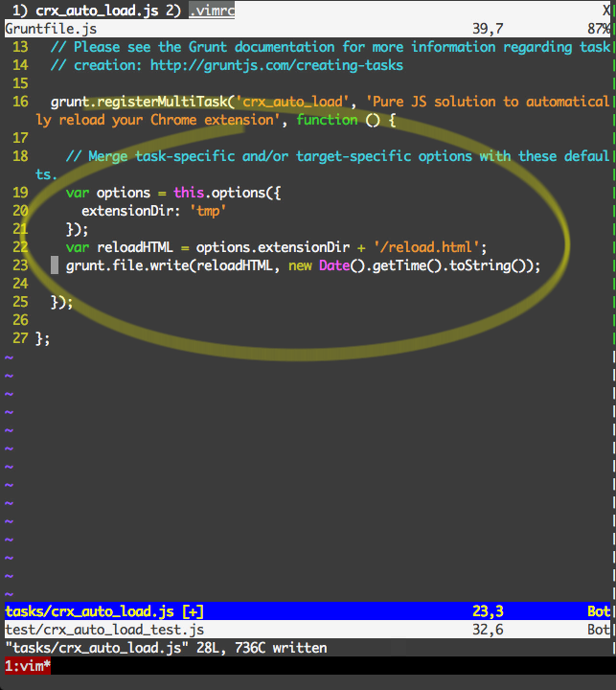Viewport: 616px width, 690px height.
Task: Click the reloadHTML variable declaration
Action: pyautogui.click(x=135, y=247)
